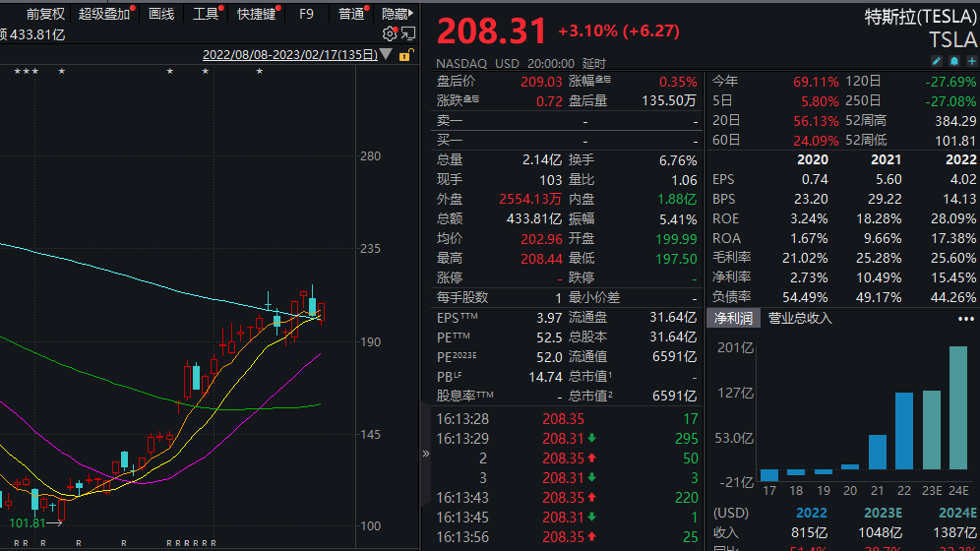Click the 2022 net profit bar
The height and width of the screenshot is (551, 980).
(x=904, y=431)
